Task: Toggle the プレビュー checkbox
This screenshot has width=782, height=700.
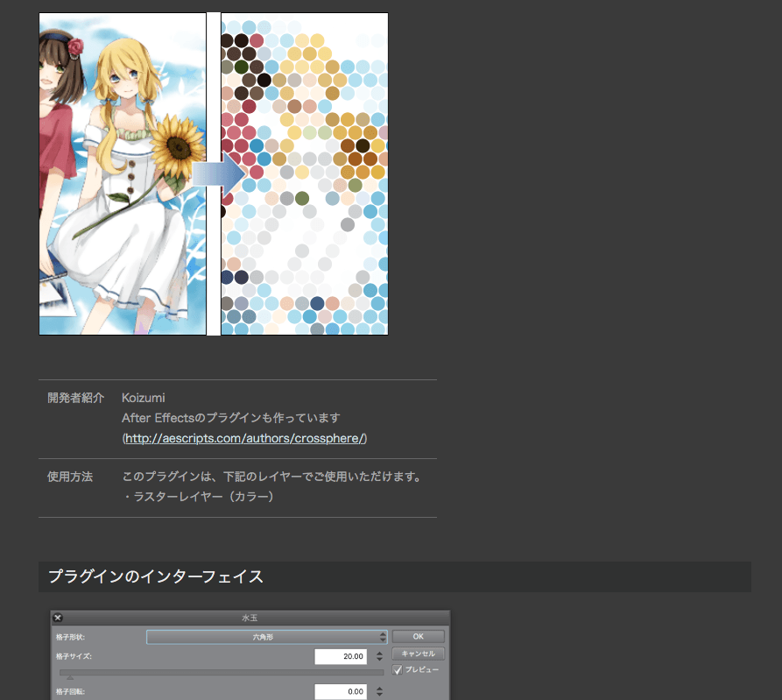Action: pyautogui.click(x=397, y=669)
